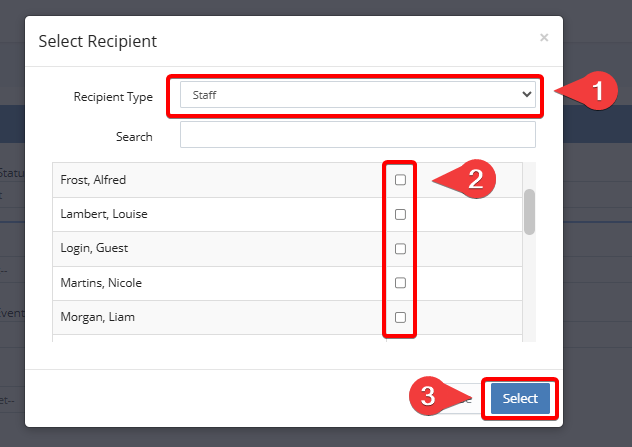Click the Recipient Type field label
632x447 pixels.
click(x=113, y=97)
